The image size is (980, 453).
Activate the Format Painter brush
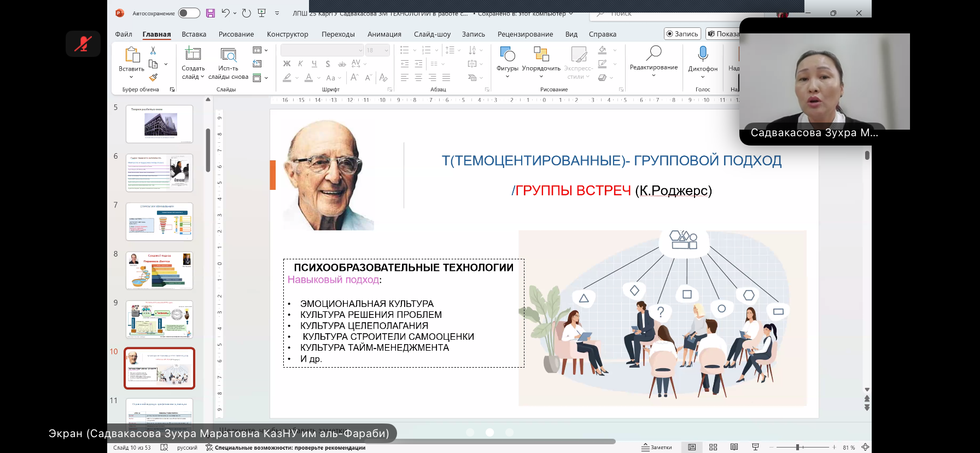pos(153,77)
